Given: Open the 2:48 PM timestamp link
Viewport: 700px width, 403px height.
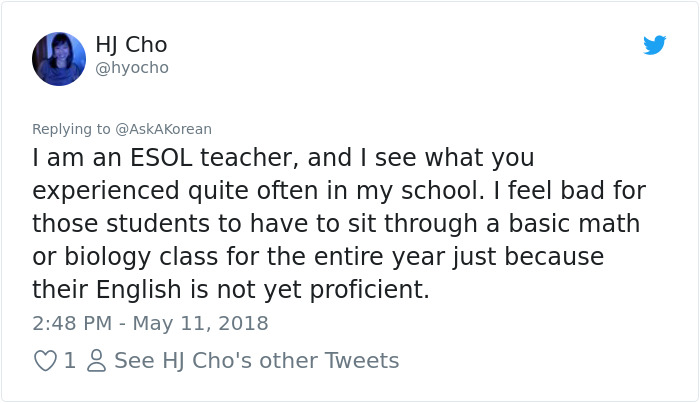Looking at the screenshot, I should [x=73, y=323].
